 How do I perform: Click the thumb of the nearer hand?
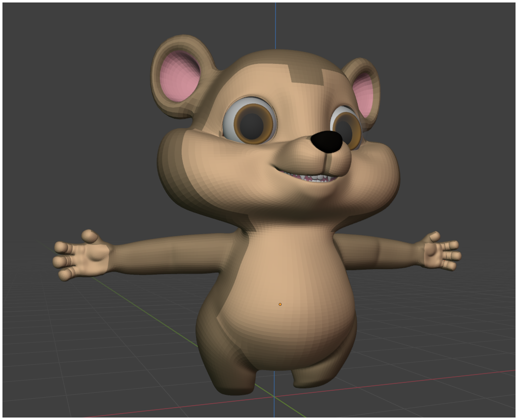[90, 236]
